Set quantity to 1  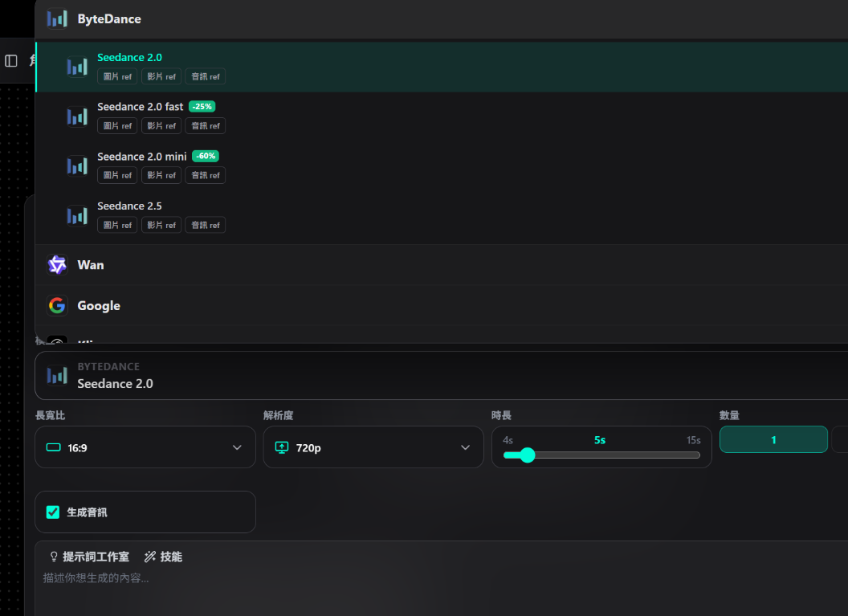[773, 439]
